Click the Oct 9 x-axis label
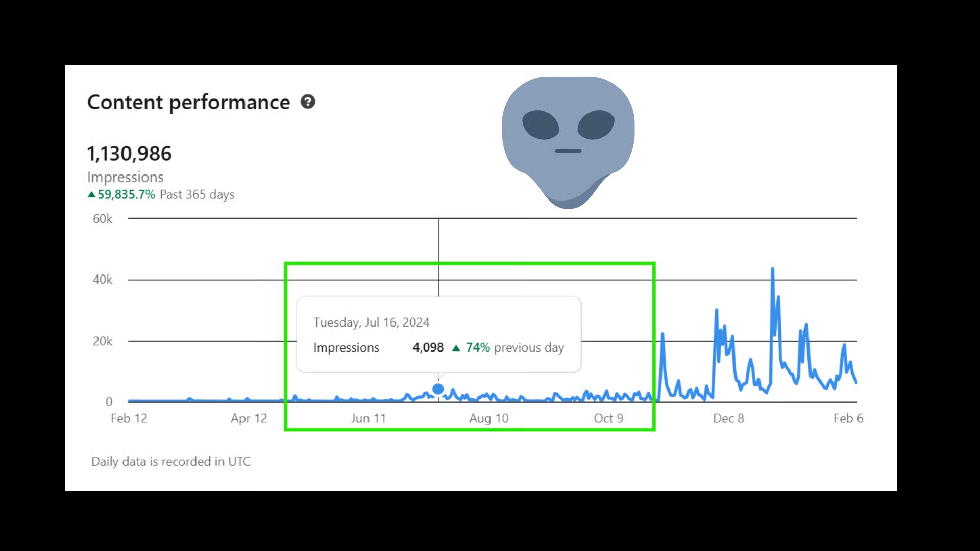 (x=608, y=418)
